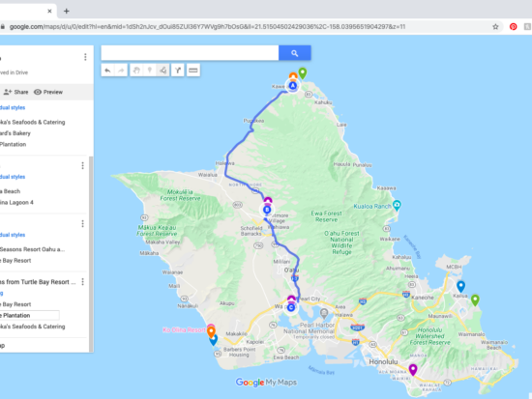Select the hand pan tool
This screenshot has width=532, height=399.
point(136,71)
